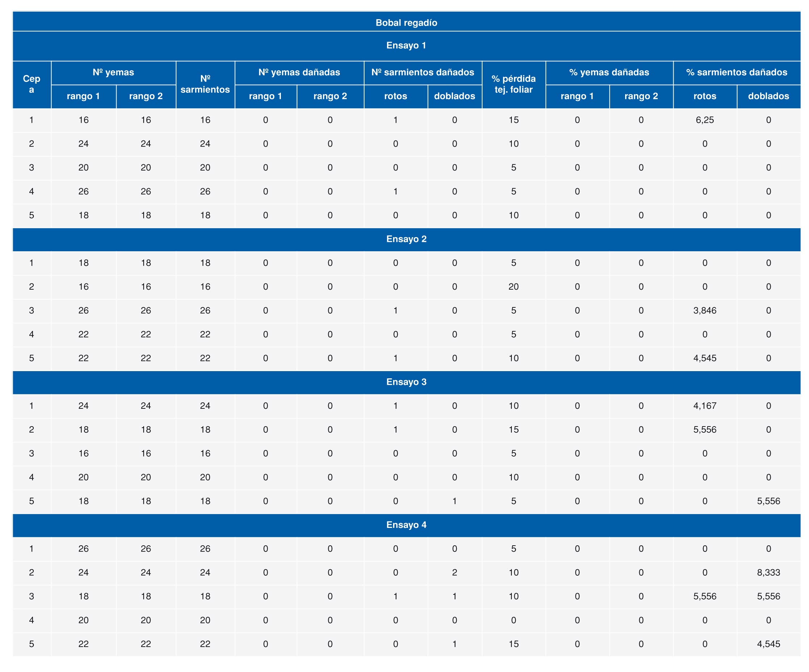Select 'rango 1' subheader under % yemas dañadas

[577, 96]
